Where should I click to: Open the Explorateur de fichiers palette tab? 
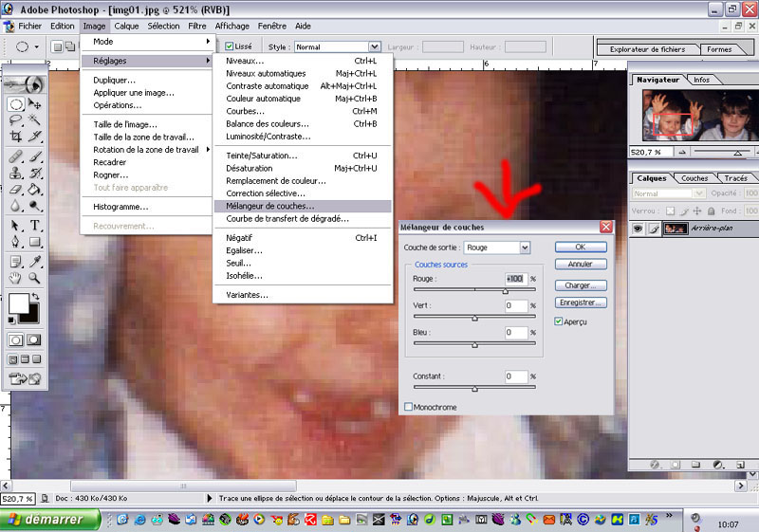pos(647,49)
